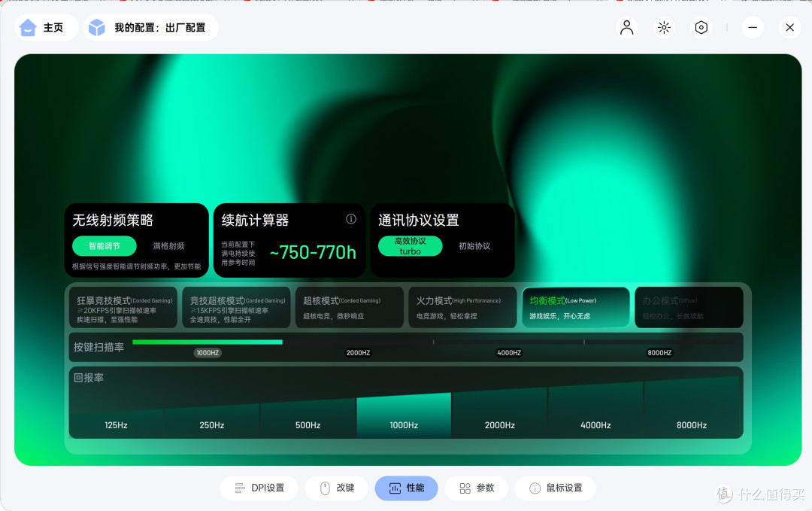The height and width of the screenshot is (511, 812).
Task: Close the mouse software window
Action: [x=789, y=27]
